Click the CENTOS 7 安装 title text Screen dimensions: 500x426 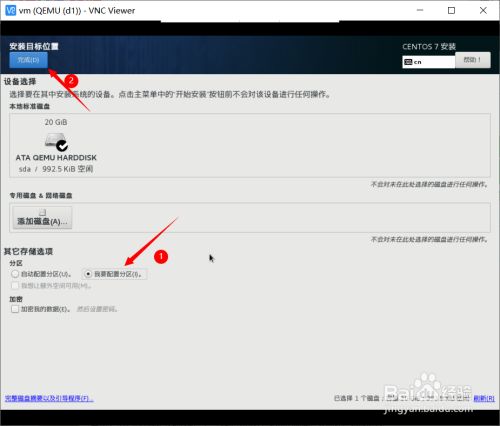pos(429,47)
